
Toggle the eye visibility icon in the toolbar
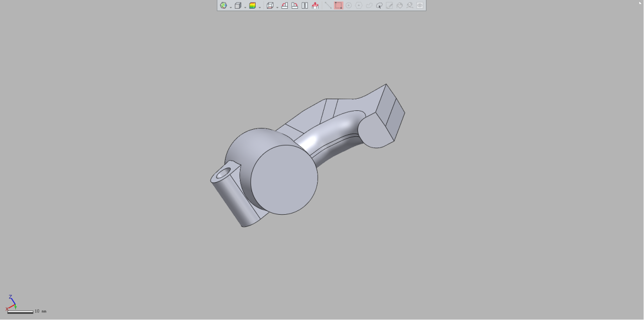pos(420,6)
